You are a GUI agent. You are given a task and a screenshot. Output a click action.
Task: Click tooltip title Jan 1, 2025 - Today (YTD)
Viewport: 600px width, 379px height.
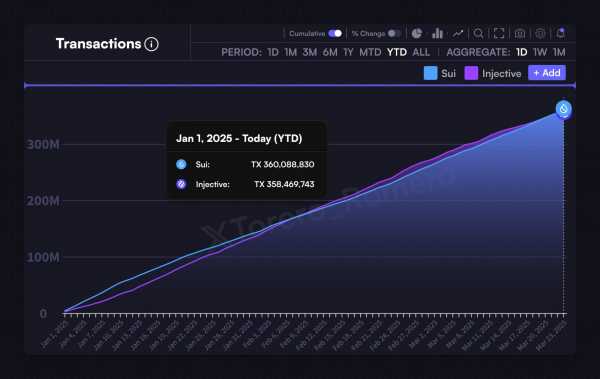(x=239, y=138)
